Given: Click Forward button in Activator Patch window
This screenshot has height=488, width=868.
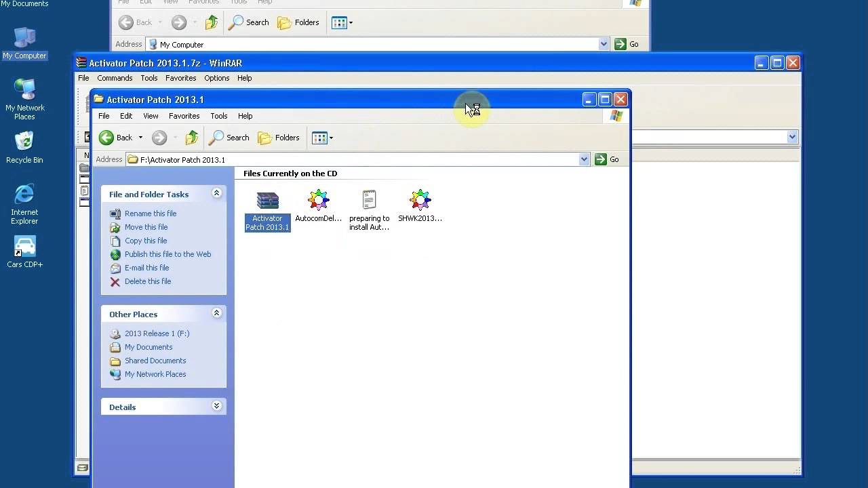Looking at the screenshot, I should click(x=159, y=138).
